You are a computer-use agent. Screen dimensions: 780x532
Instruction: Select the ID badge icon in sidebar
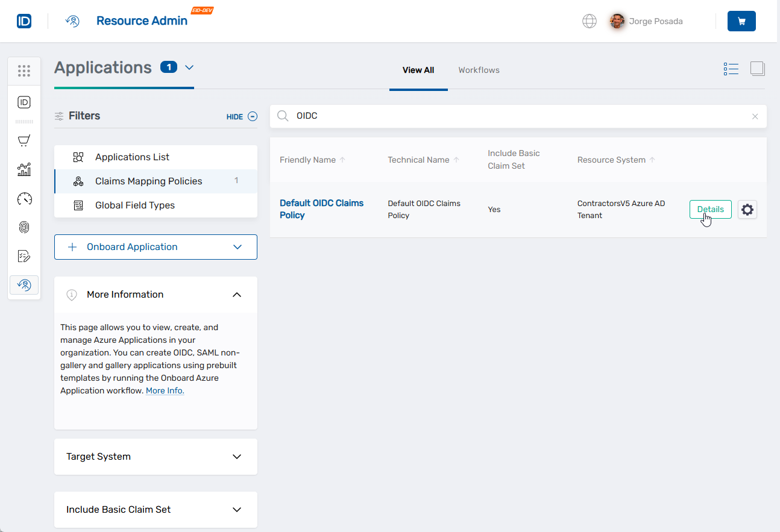click(x=24, y=102)
